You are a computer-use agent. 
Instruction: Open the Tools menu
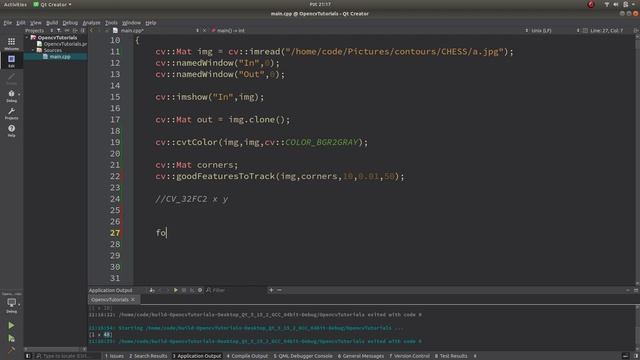click(x=111, y=23)
